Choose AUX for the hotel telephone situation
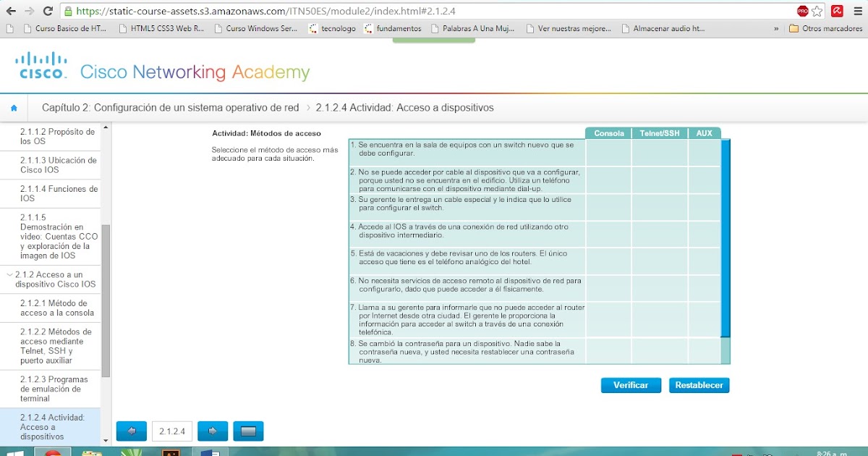The height and width of the screenshot is (456, 868). [705, 261]
